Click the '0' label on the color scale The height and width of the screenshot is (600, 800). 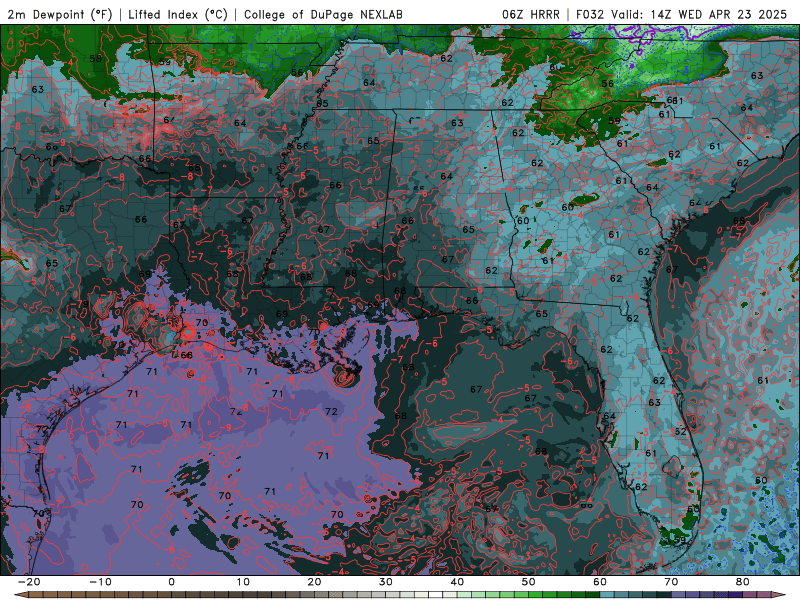(x=171, y=582)
